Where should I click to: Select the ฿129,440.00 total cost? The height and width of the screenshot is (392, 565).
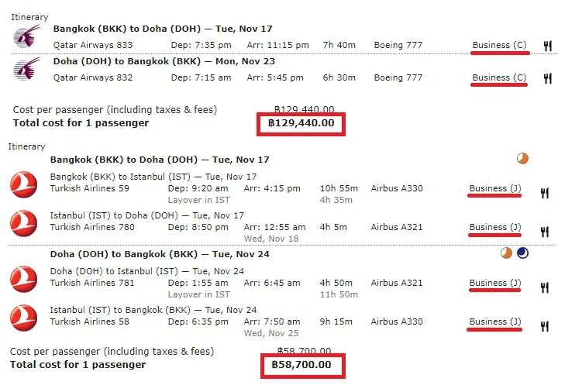(x=301, y=123)
